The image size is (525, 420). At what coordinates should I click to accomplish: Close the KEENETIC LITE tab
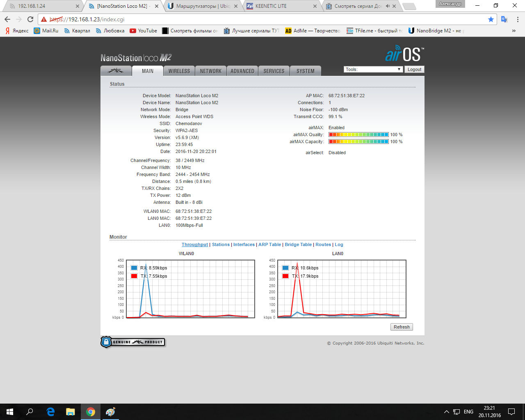315,6
